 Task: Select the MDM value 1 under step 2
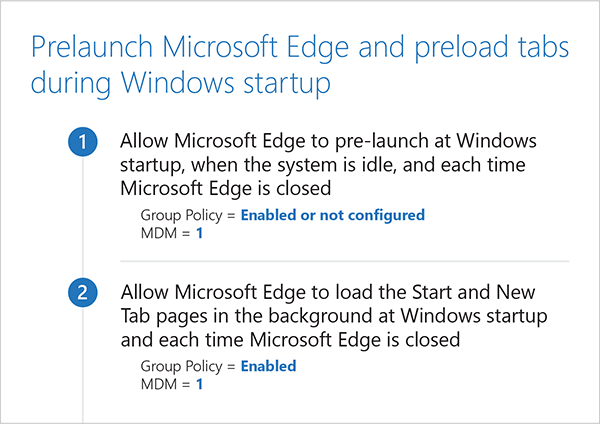click(200, 383)
